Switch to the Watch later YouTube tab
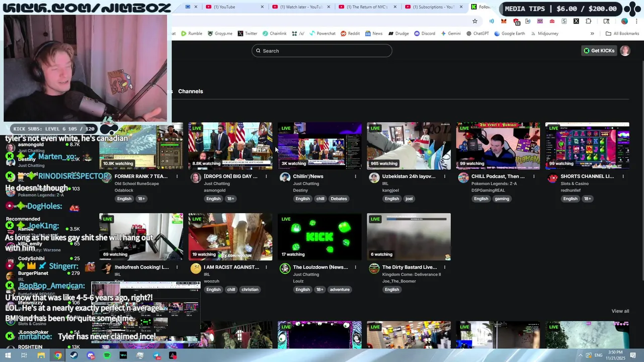Viewport: 644px width, 362px height. coord(301,7)
